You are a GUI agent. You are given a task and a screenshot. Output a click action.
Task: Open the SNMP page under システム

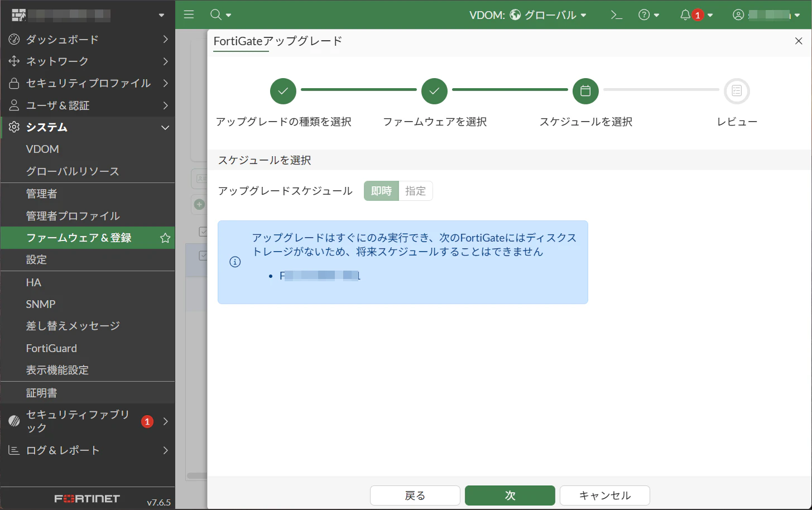(40, 304)
